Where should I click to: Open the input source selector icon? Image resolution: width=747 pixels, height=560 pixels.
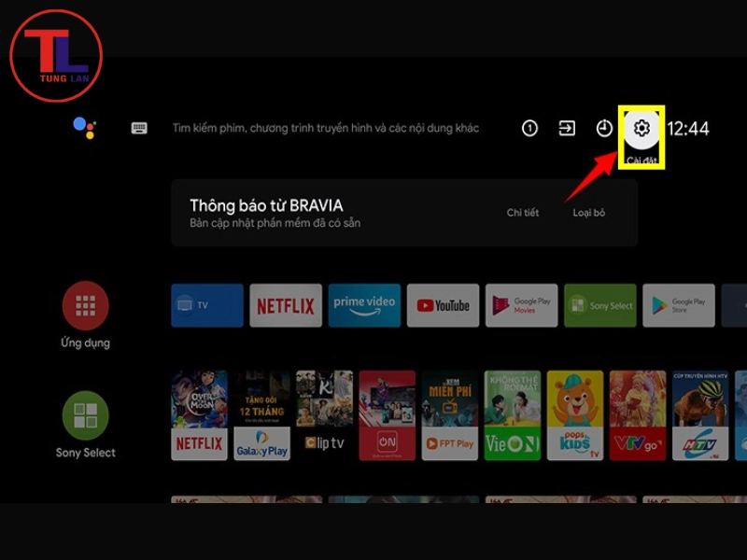pyautogui.click(x=568, y=127)
